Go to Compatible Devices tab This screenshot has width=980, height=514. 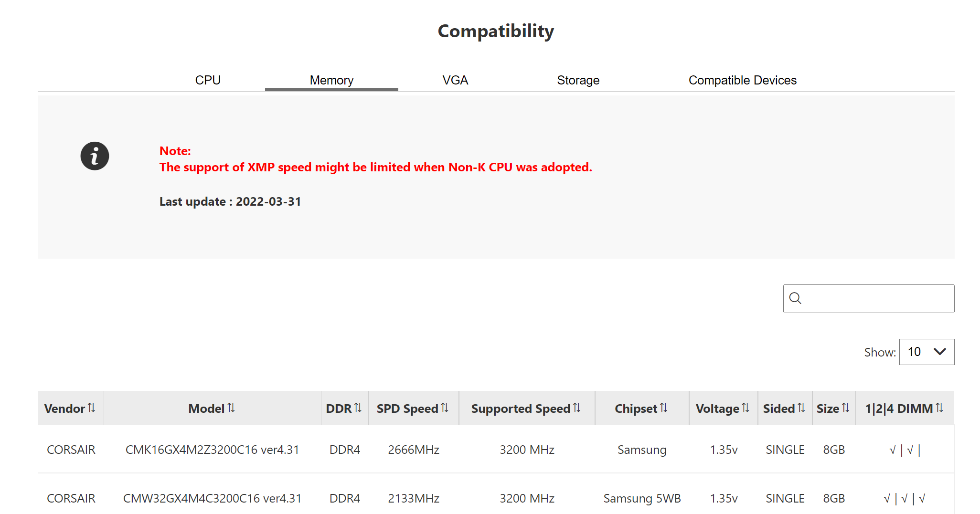(x=743, y=80)
